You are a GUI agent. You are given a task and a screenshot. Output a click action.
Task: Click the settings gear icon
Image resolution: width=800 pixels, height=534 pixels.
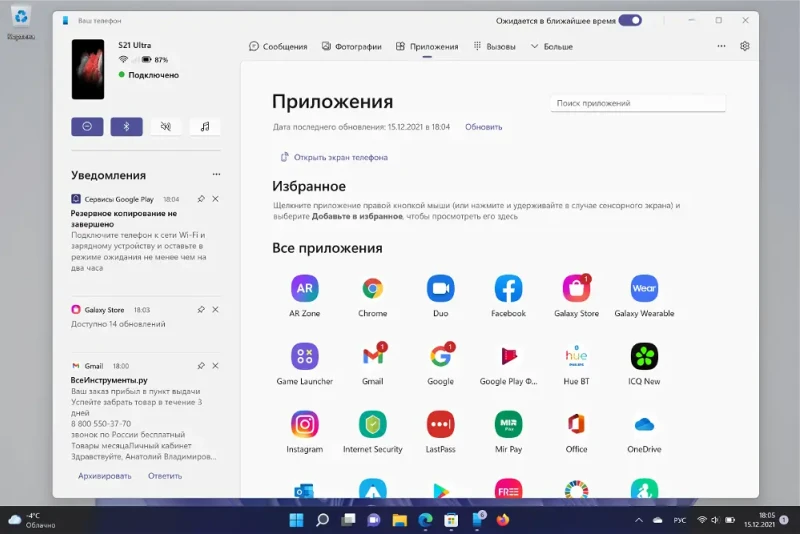744,46
